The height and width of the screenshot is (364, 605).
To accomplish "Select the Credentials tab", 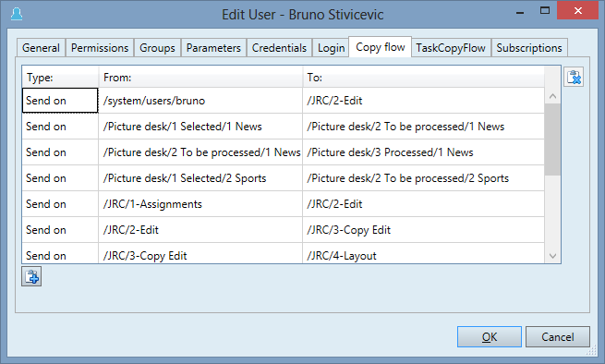I will (279, 48).
